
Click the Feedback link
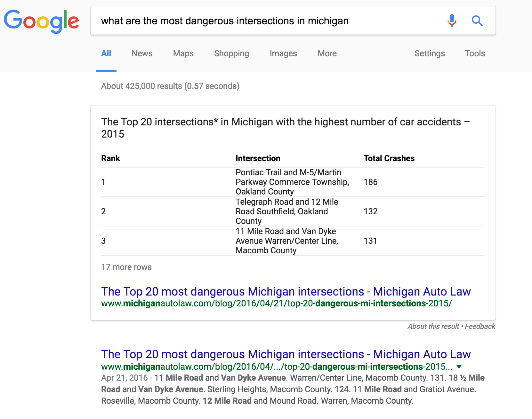click(x=480, y=326)
